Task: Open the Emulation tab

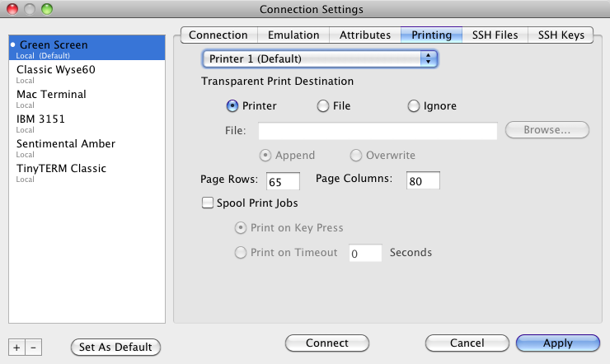Action: tap(295, 35)
